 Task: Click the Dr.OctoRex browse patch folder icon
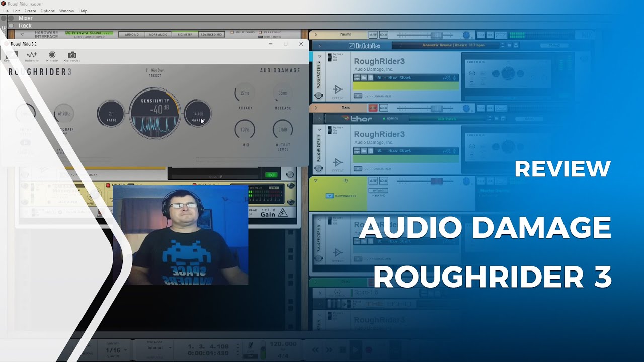click(509, 45)
